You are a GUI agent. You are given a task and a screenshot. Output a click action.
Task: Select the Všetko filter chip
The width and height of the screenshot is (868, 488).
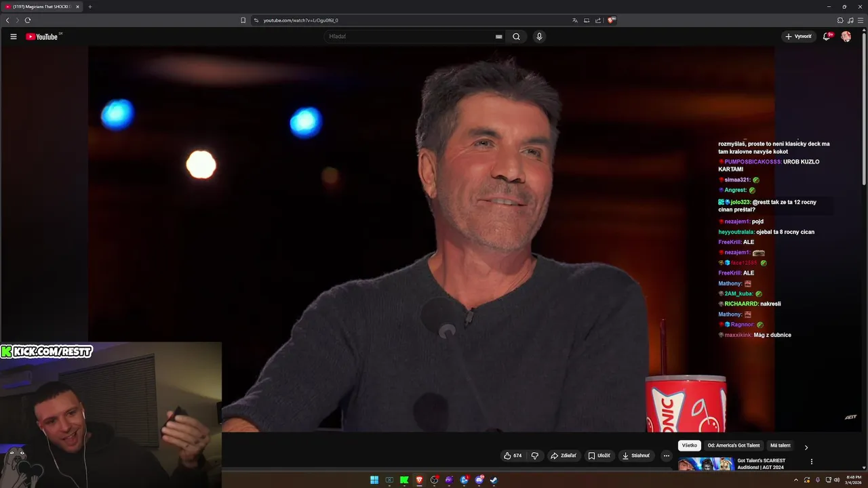[x=689, y=445]
